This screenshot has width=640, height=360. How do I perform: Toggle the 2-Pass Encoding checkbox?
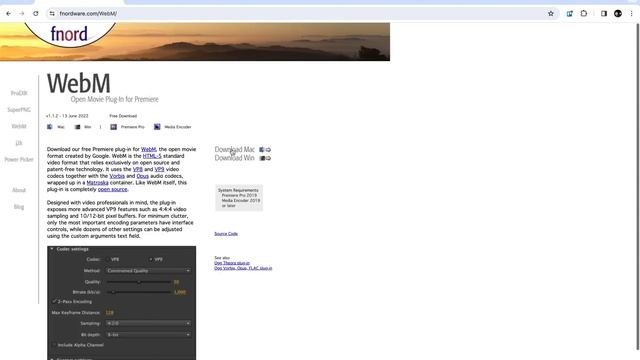[54, 302]
